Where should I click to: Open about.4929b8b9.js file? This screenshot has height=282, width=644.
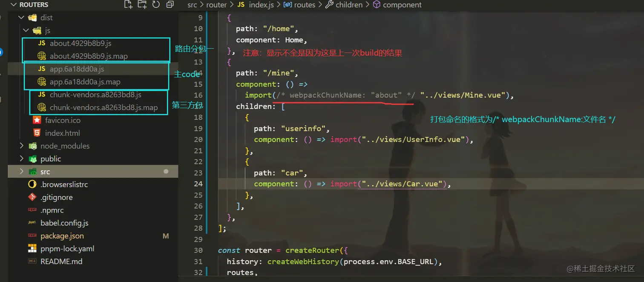(80, 43)
